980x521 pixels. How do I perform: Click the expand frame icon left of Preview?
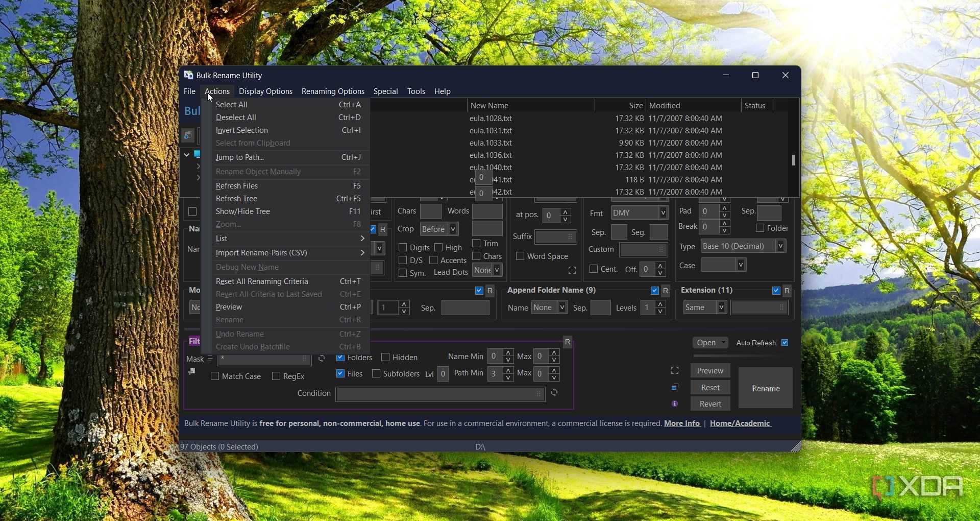675,370
